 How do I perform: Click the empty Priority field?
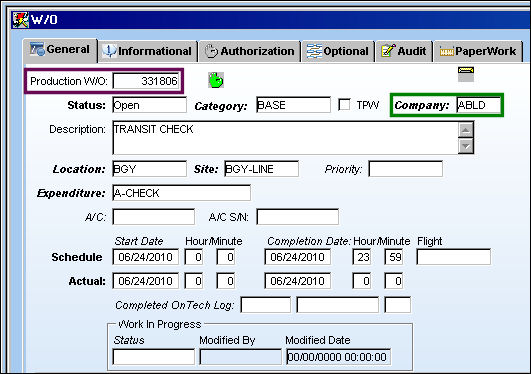pos(406,169)
